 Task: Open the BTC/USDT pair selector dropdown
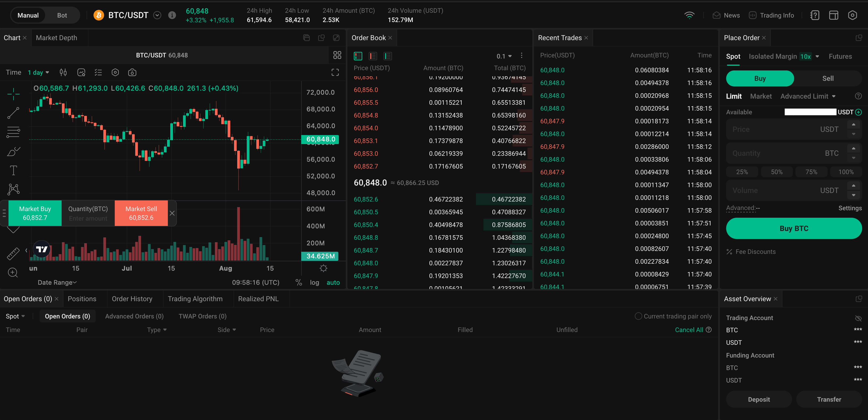(157, 15)
